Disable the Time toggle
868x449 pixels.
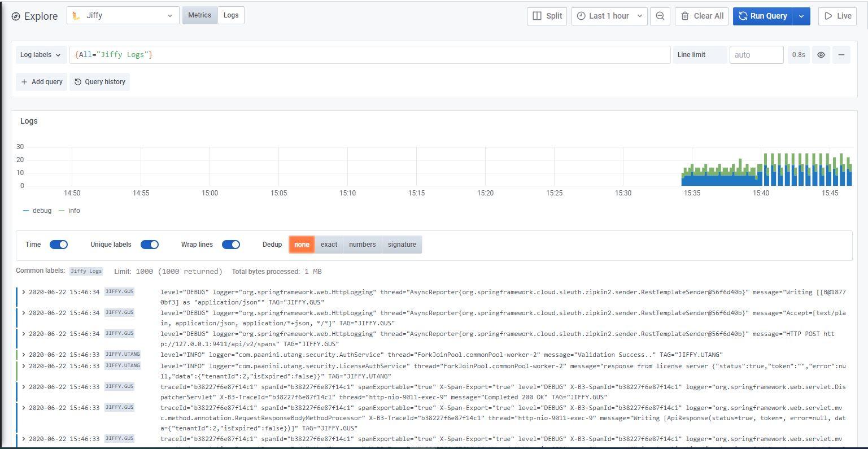[59, 244]
